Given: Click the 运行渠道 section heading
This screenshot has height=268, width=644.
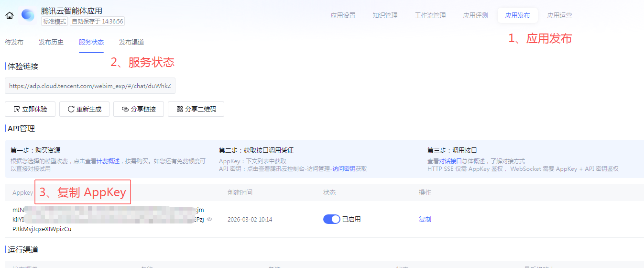Looking at the screenshot, I should click(23, 250).
